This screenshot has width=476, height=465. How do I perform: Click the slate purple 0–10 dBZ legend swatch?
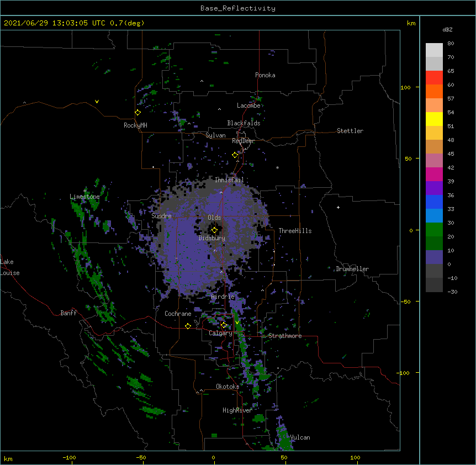coord(434,257)
